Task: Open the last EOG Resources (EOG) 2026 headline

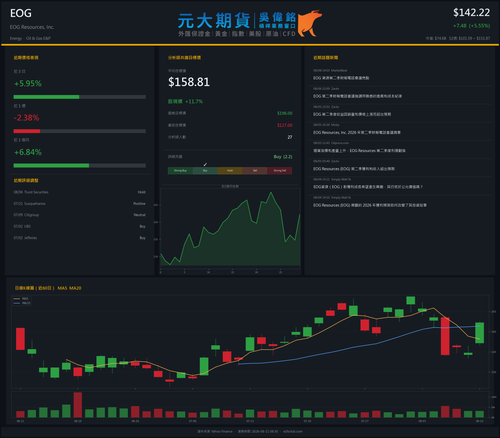Action: tap(370, 205)
